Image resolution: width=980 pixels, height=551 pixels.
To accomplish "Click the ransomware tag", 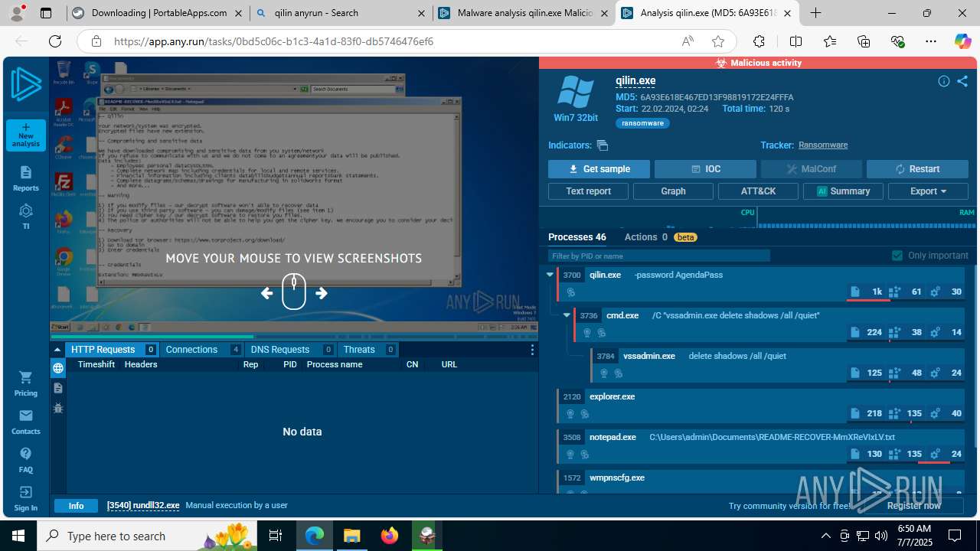I will pyautogui.click(x=643, y=123).
